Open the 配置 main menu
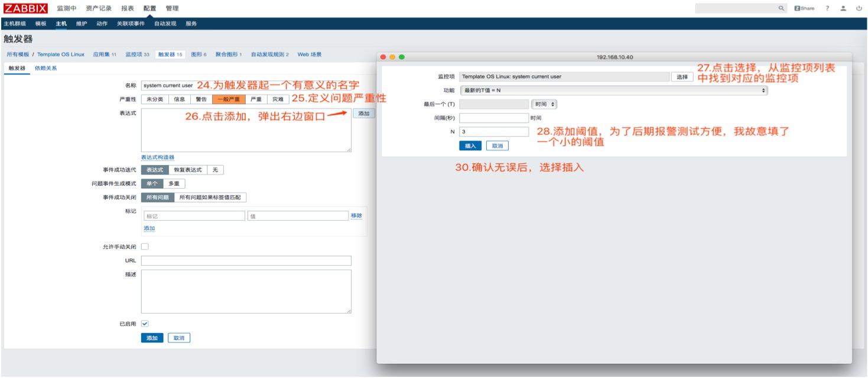868x378 pixels. pos(149,8)
